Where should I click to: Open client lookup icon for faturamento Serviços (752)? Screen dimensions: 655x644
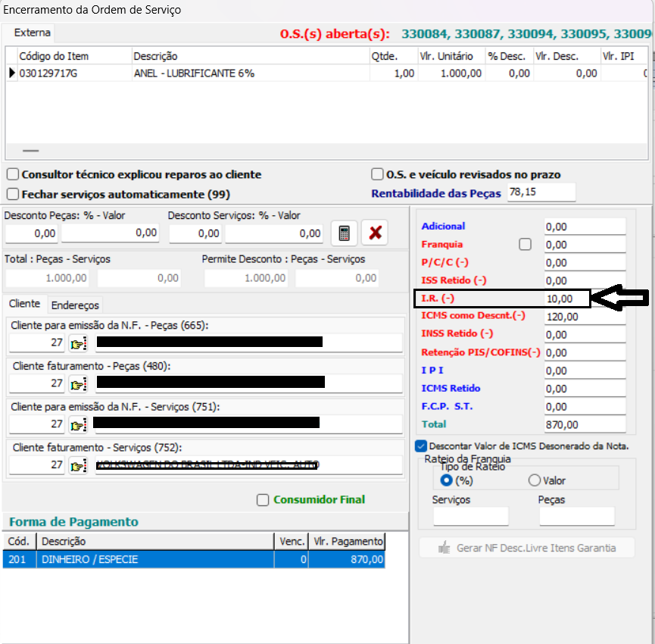pyautogui.click(x=78, y=465)
